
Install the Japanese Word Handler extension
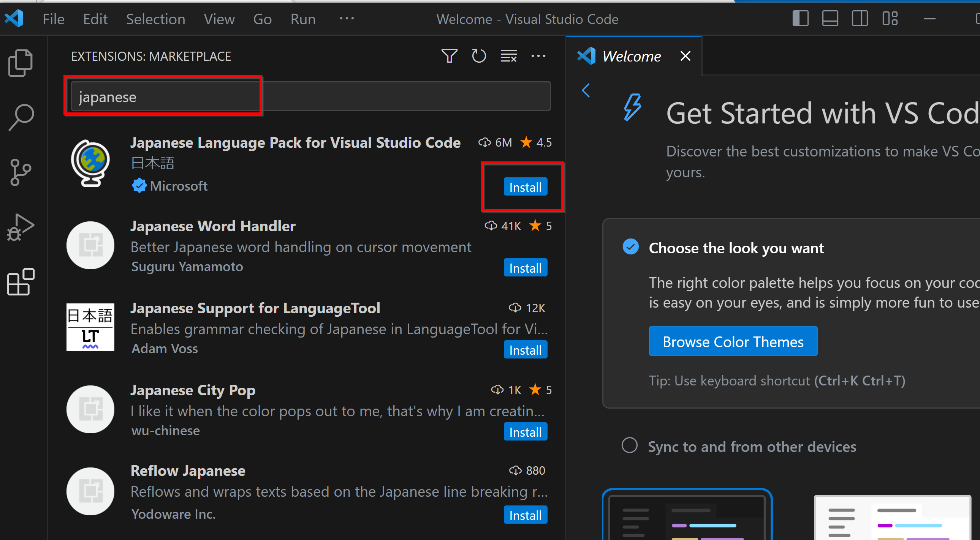[526, 268]
